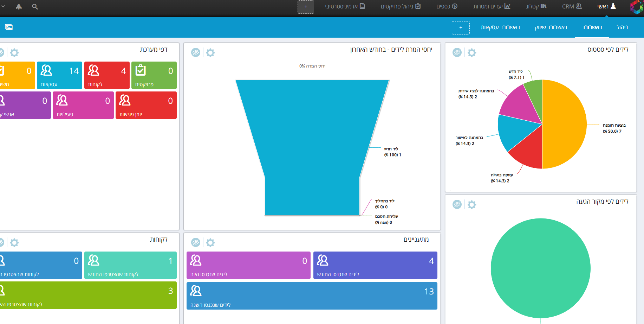Click the pie label בהמתנה לנציג שירות
This screenshot has width=644, height=324.
pyautogui.click(x=476, y=94)
